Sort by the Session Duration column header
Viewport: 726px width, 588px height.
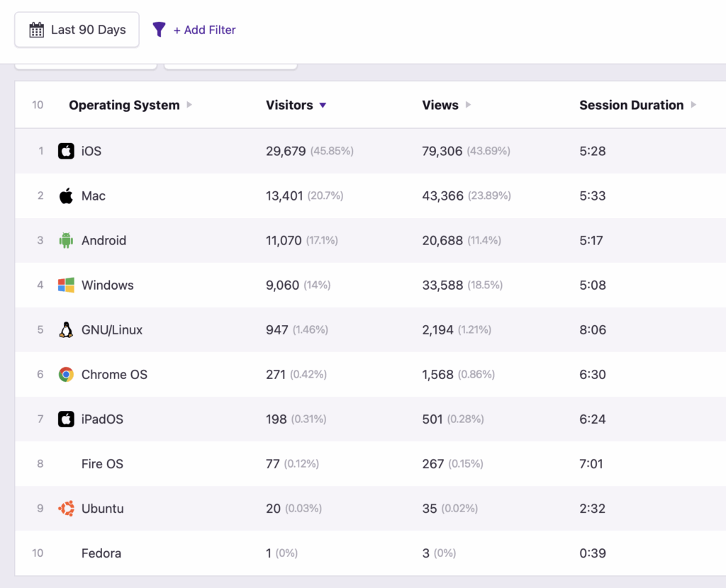(631, 105)
